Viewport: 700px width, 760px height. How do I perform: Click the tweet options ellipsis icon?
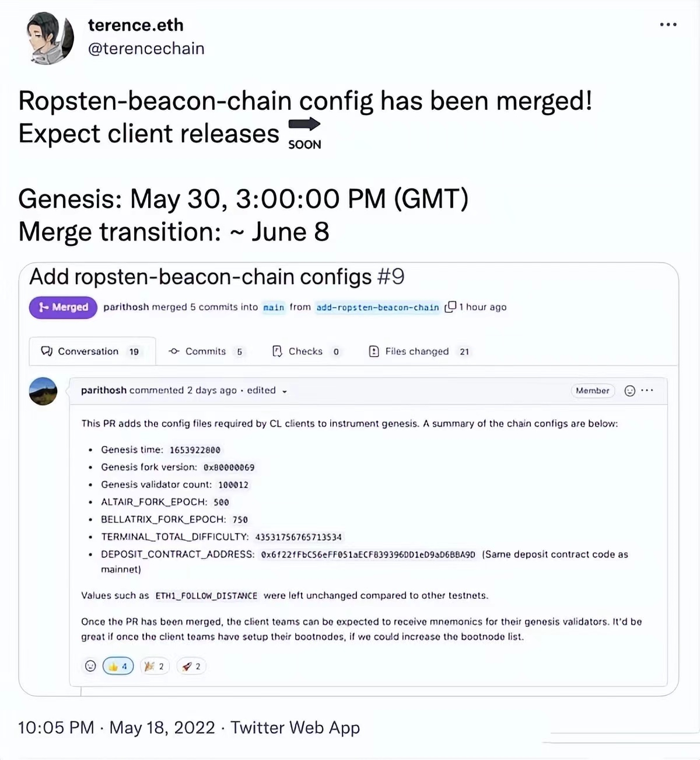pyautogui.click(x=668, y=25)
